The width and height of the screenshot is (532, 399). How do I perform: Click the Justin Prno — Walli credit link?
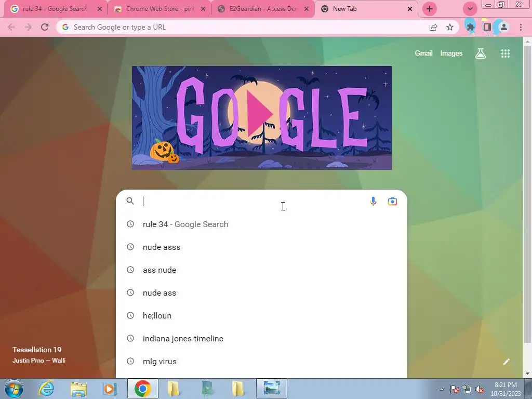[39, 361]
